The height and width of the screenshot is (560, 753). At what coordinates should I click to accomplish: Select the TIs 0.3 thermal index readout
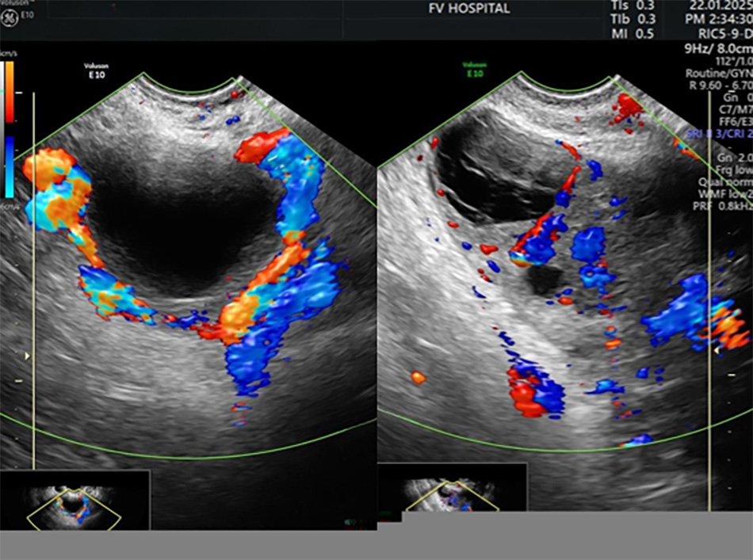(633, 6)
